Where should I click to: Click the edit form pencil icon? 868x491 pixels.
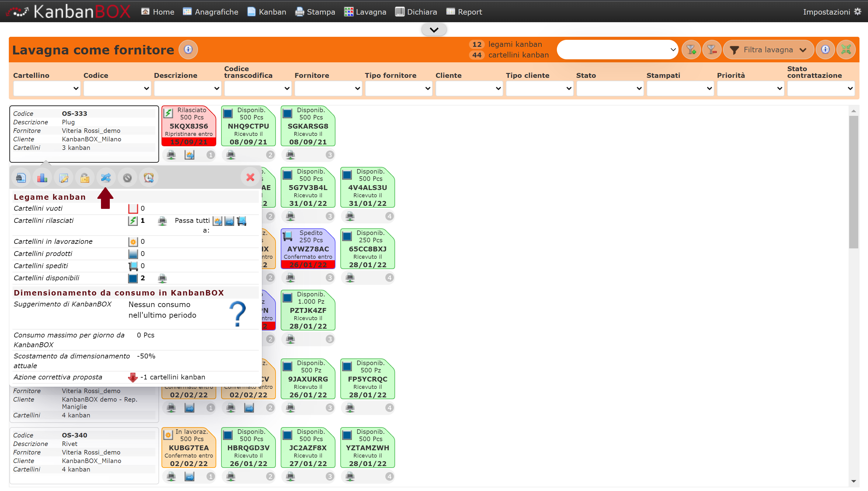pos(64,177)
